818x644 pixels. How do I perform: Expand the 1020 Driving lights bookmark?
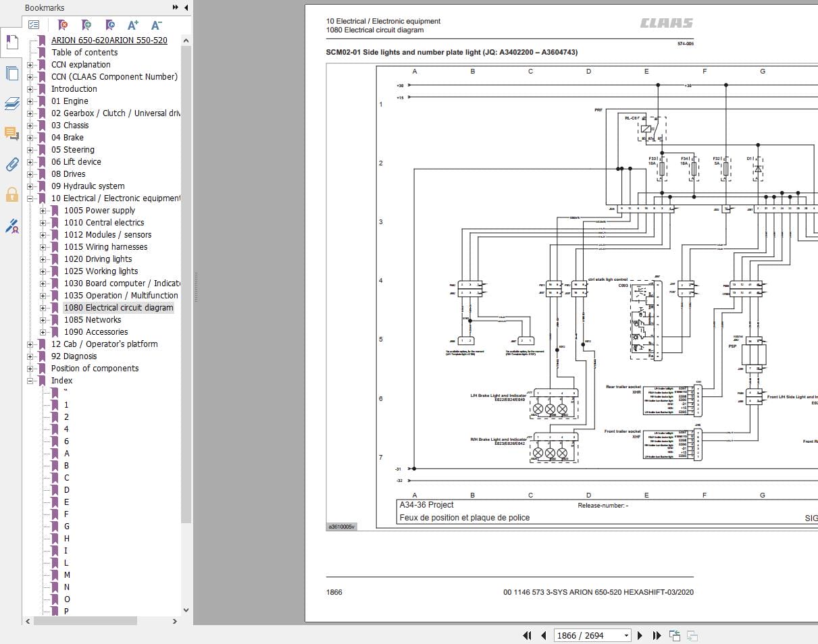coord(43,259)
